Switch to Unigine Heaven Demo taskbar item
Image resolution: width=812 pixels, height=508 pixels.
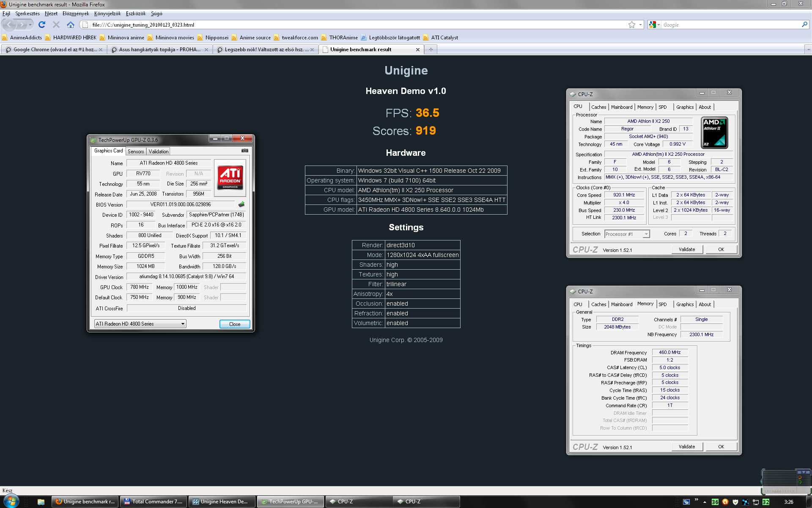point(222,502)
